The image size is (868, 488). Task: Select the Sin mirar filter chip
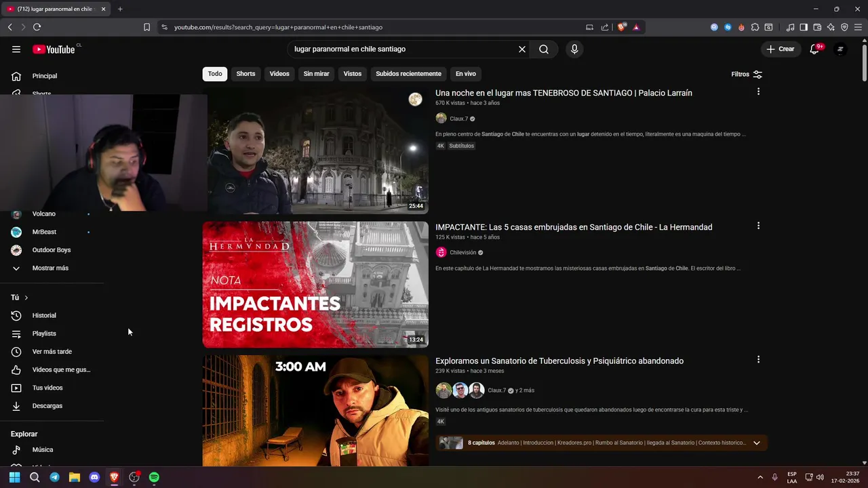pos(316,74)
